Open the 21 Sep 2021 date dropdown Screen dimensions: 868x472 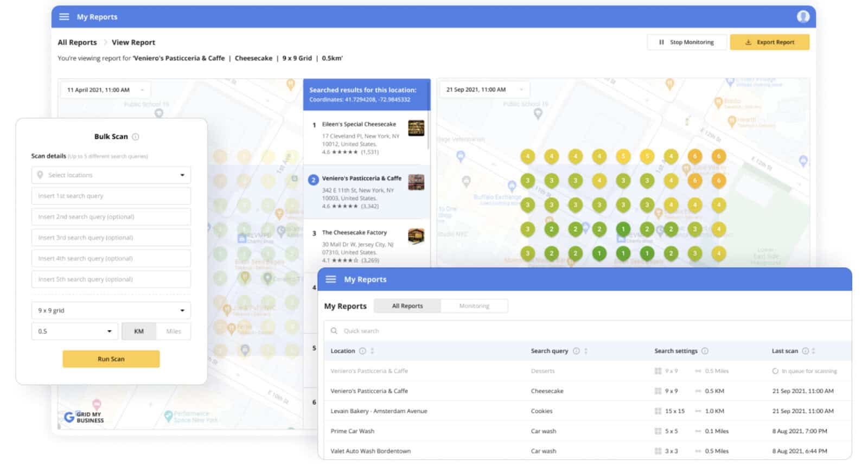pyautogui.click(x=484, y=90)
